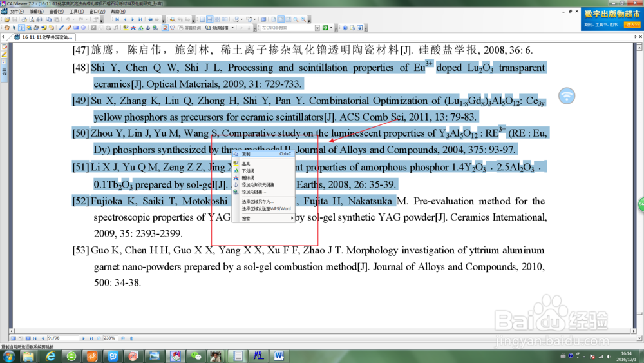Choose 下划线 (Underline) in the context menu
644x363 pixels.
[263, 171]
